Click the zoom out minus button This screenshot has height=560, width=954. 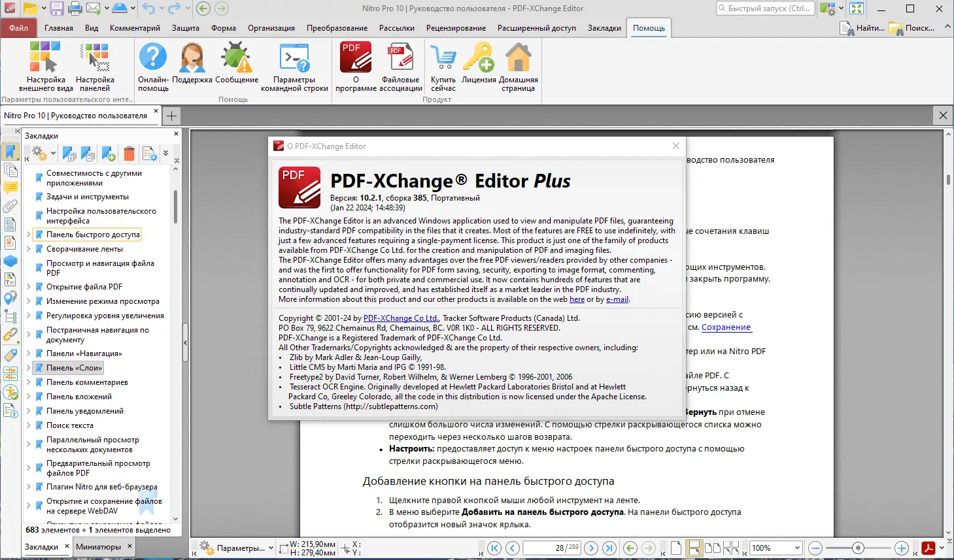[x=815, y=548]
